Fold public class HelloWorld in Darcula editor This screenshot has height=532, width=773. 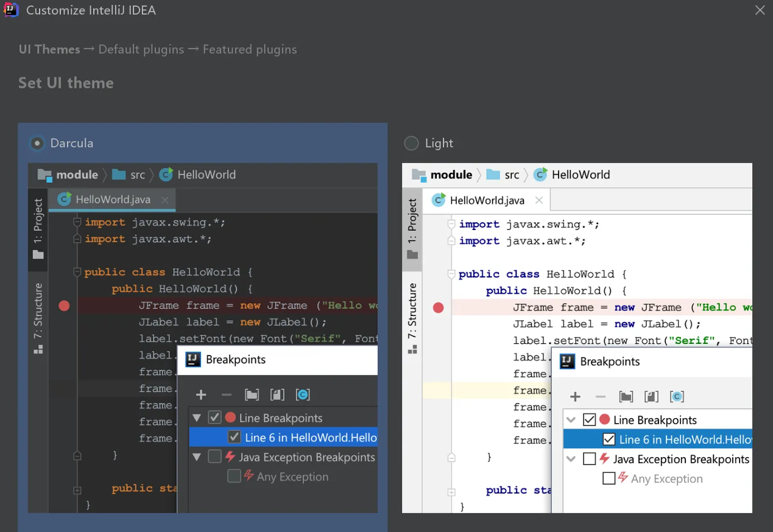click(x=77, y=272)
